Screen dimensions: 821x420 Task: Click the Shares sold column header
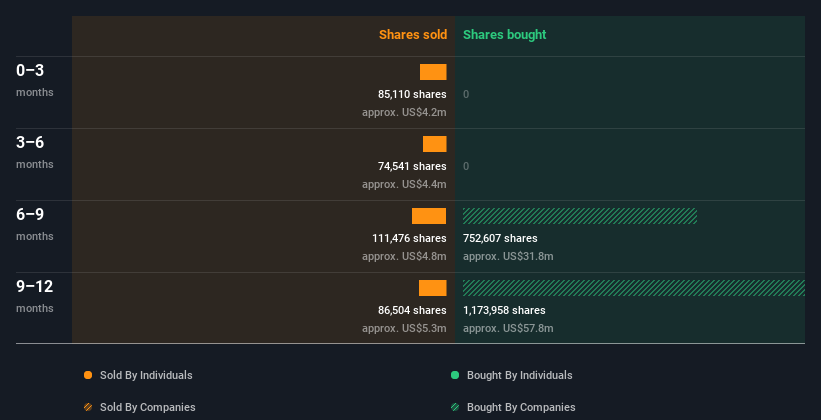tap(413, 35)
